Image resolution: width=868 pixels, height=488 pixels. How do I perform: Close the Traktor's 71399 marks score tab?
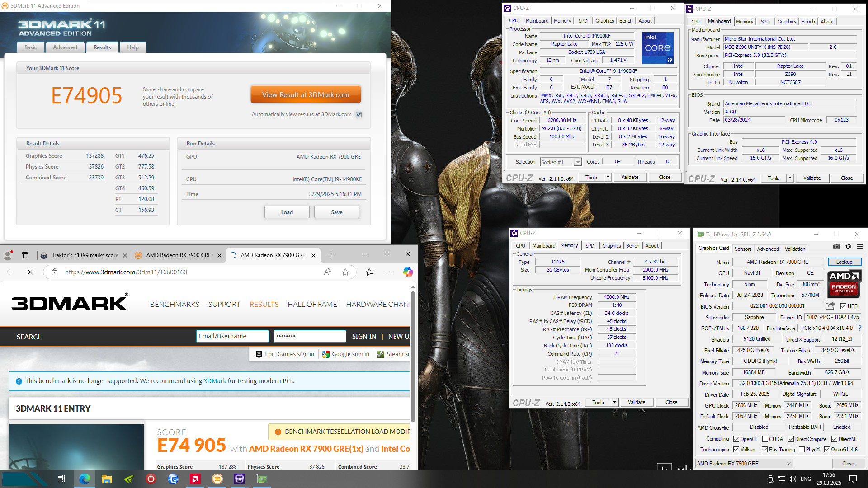pyautogui.click(x=125, y=256)
